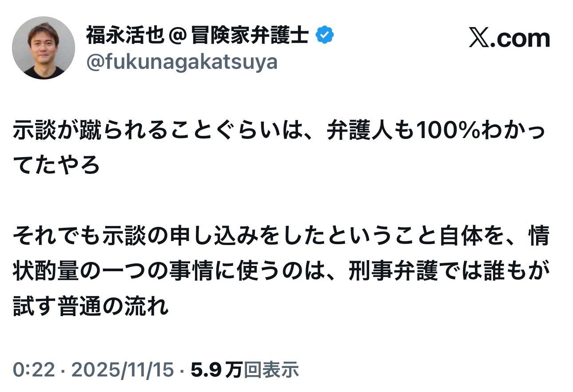
Task: Click the word 自体を in the tweet
Action: (466, 238)
